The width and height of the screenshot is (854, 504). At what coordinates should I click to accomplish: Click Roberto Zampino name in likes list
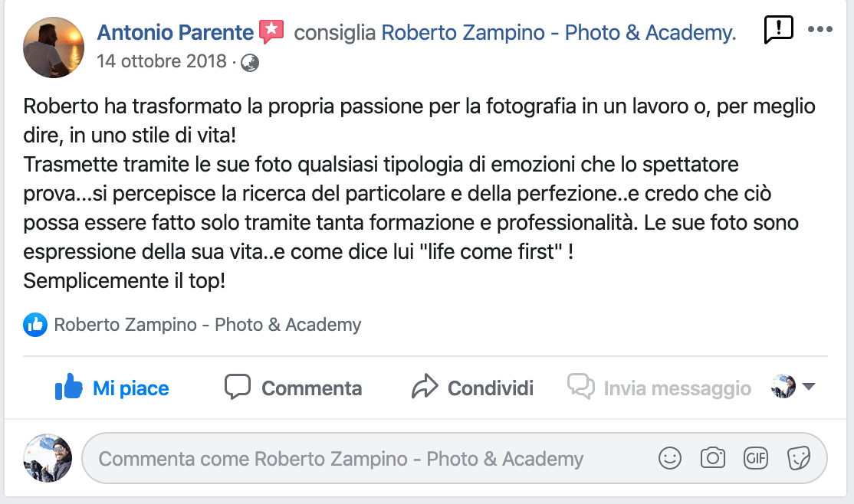point(207,325)
